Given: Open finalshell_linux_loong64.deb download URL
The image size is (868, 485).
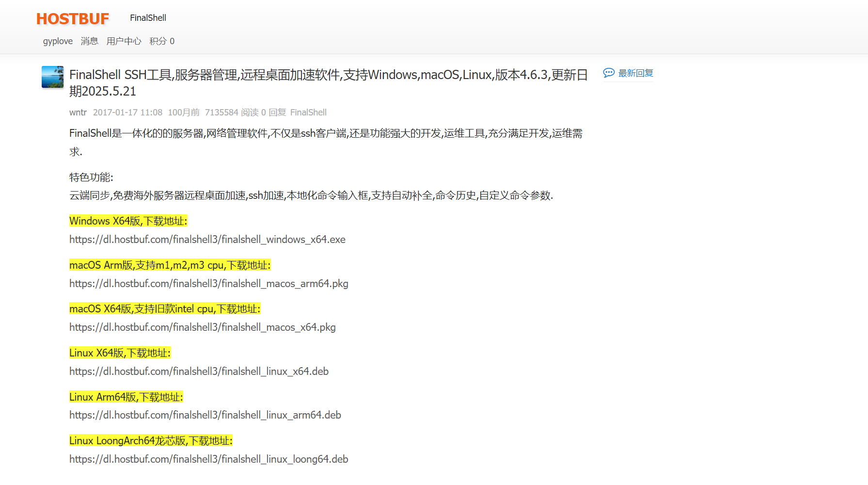Looking at the screenshot, I should 209,459.
